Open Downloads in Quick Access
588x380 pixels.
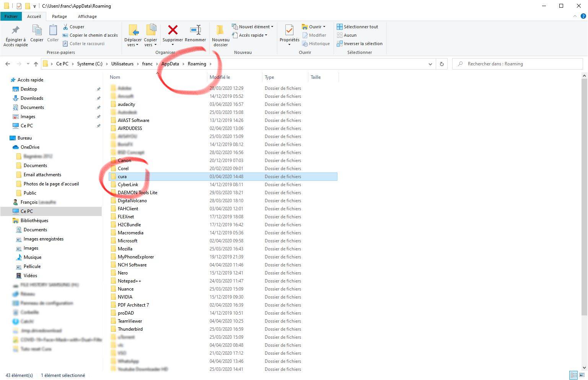[32, 98]
